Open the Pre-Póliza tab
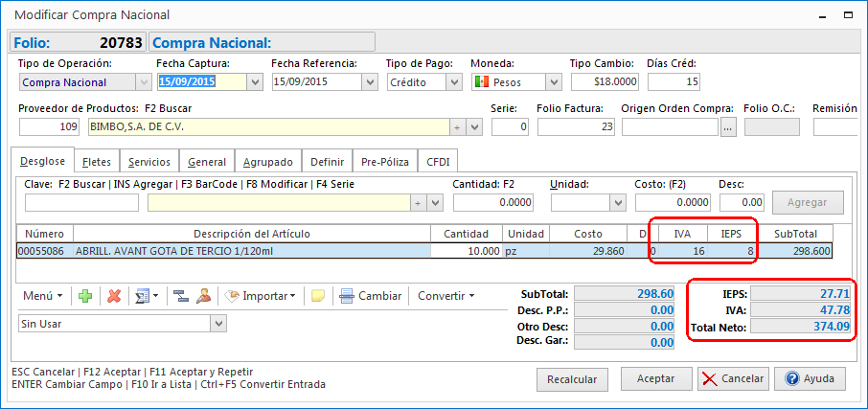Viewport: 868px width, 409px height. [x=385, y=162]
